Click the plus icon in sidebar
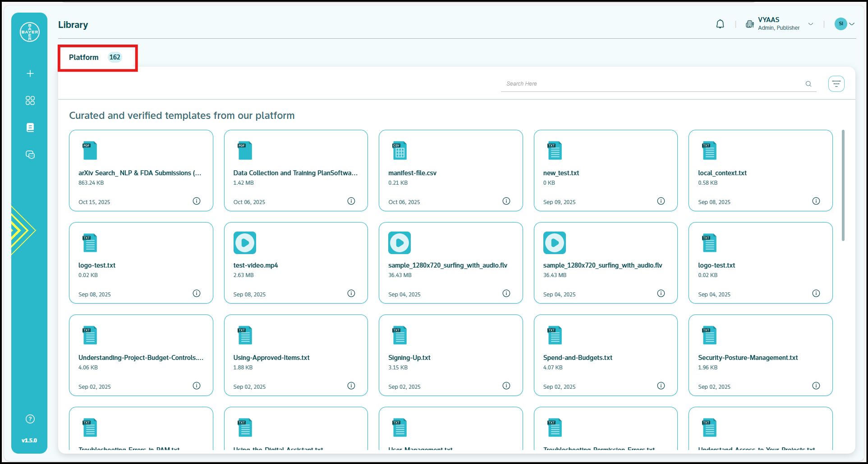The width and height of the screenshot is (868, 464). (30, 73)
